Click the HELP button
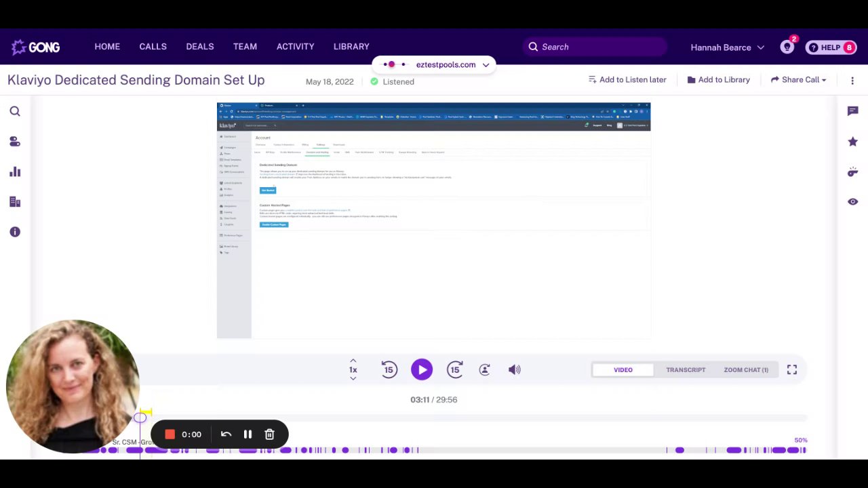Image resolution: width=868 pixels, height=488 pixels. click(x=831, y=47)
